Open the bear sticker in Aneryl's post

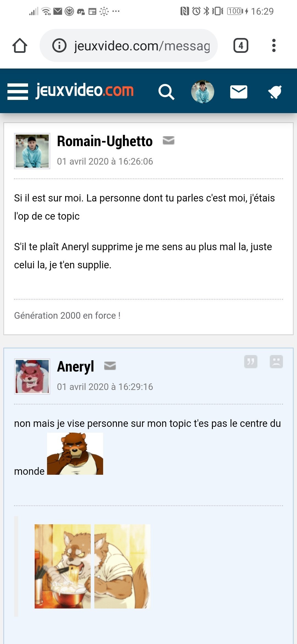[x=75, y=454]
